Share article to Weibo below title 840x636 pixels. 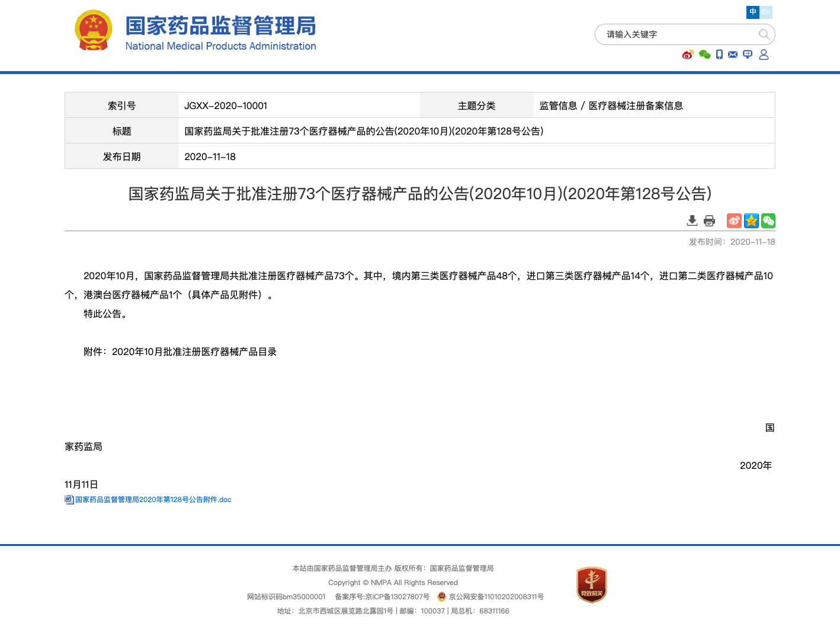click(x=734, y=221)
